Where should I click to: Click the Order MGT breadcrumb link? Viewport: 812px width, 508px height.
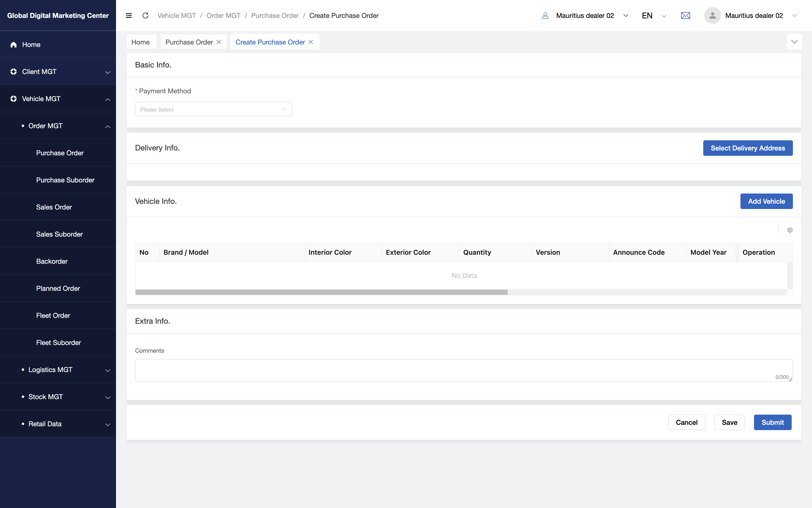[224, 15]
